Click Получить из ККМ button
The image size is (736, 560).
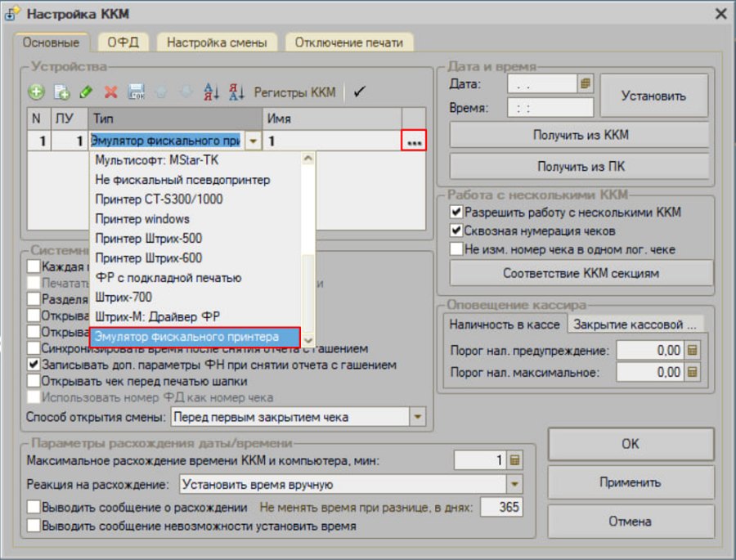pos(580,135)
